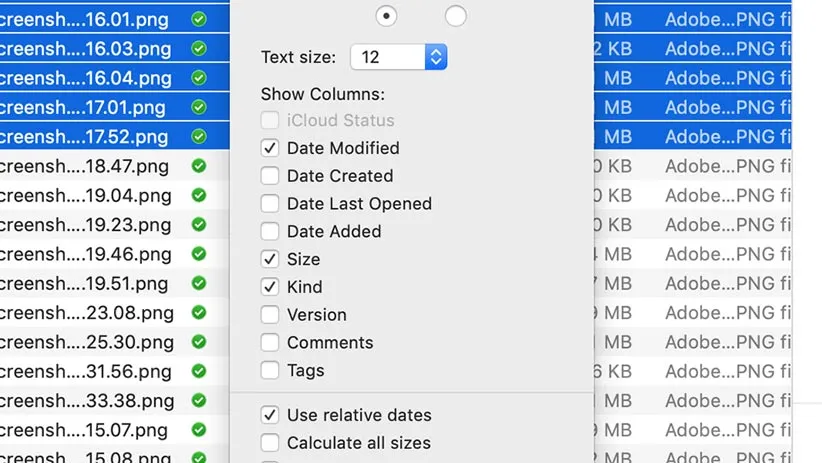
Task: Uncheck the Date Modified column
Action: (270, 148)
